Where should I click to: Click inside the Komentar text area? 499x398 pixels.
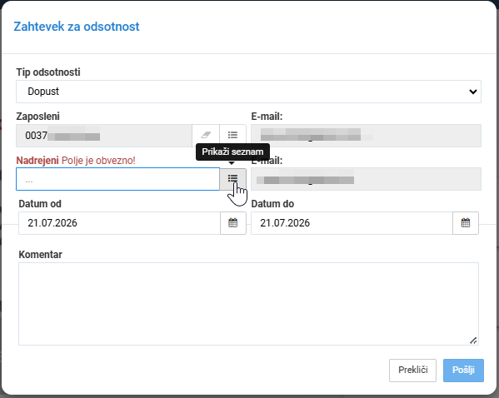tap(248, 304)
